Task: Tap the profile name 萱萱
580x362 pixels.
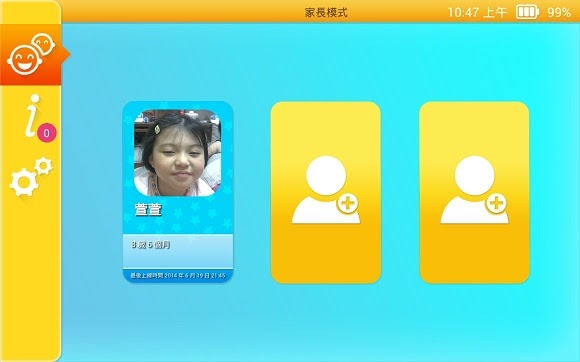Action: pos(148,209)
